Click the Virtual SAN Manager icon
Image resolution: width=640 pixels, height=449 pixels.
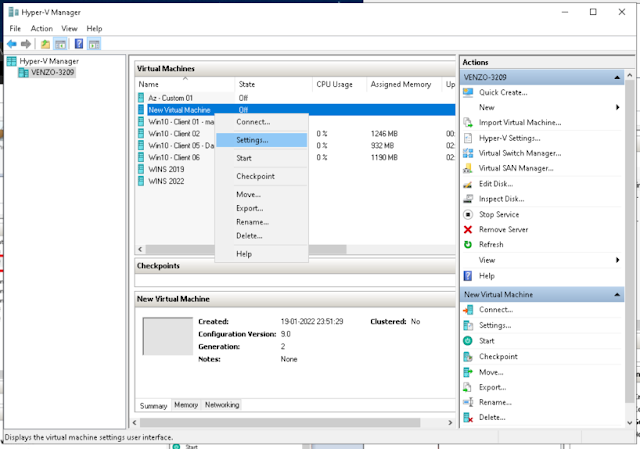point(468,168)
